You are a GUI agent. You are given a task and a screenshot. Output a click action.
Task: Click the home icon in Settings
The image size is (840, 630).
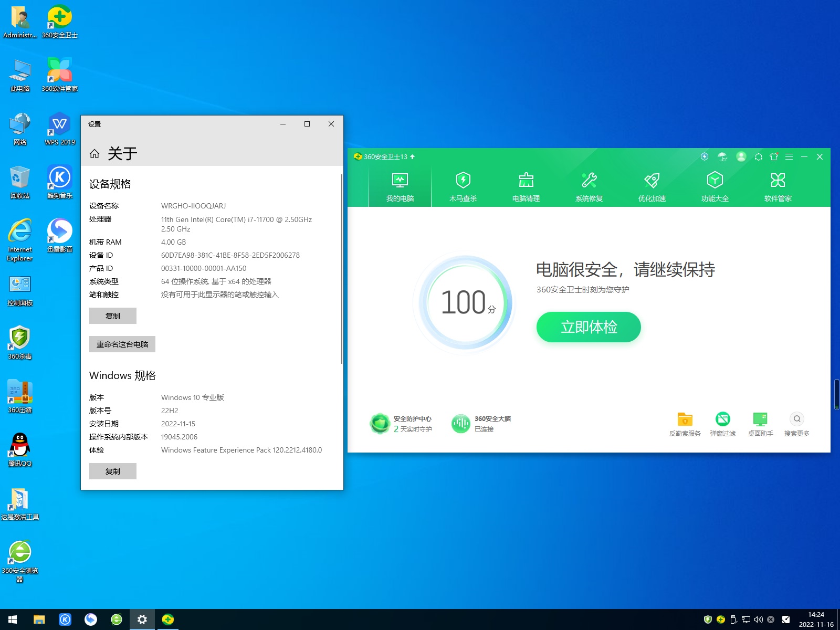(94, 153)
